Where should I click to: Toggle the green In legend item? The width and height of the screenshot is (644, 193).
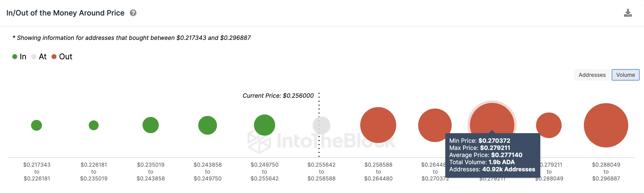pyautogui.click(x=19, y=57)
